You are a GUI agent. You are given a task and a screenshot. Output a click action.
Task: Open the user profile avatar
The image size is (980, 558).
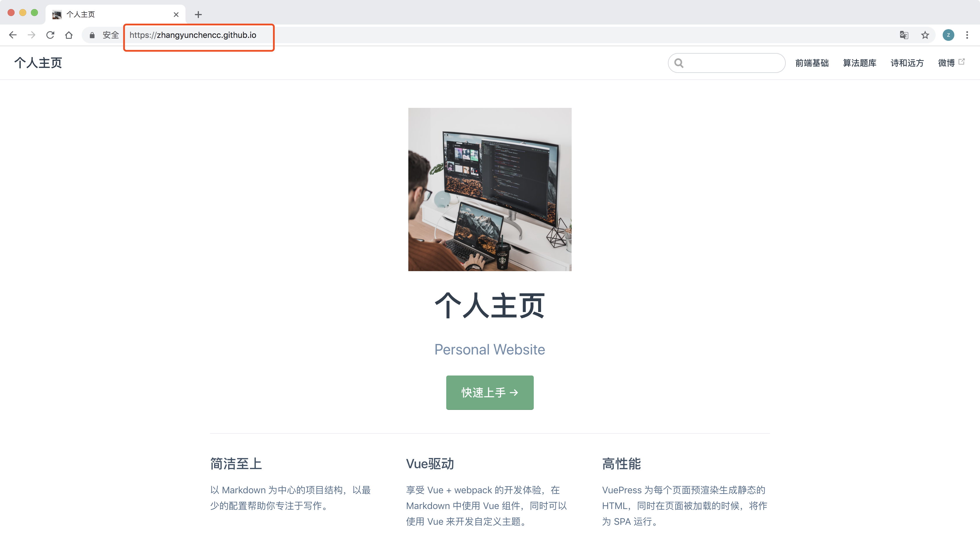click(948, 35)
